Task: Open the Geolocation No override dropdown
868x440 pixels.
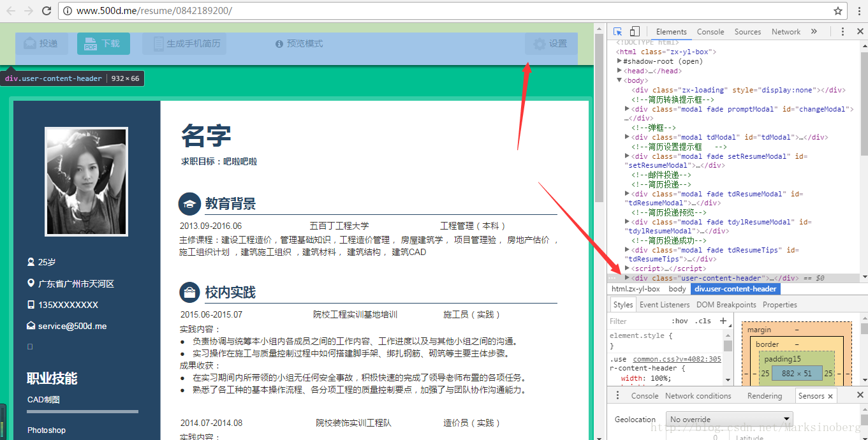Action: (x=730, y=420)
